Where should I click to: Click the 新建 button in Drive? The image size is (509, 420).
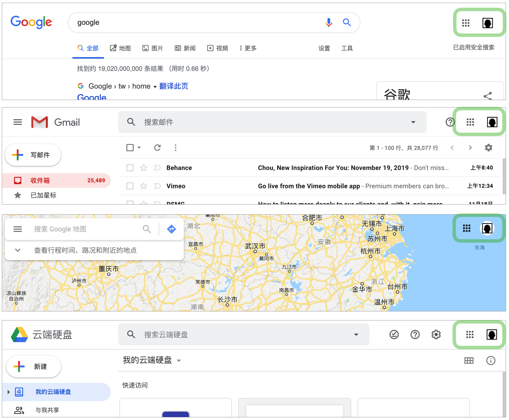34,367
